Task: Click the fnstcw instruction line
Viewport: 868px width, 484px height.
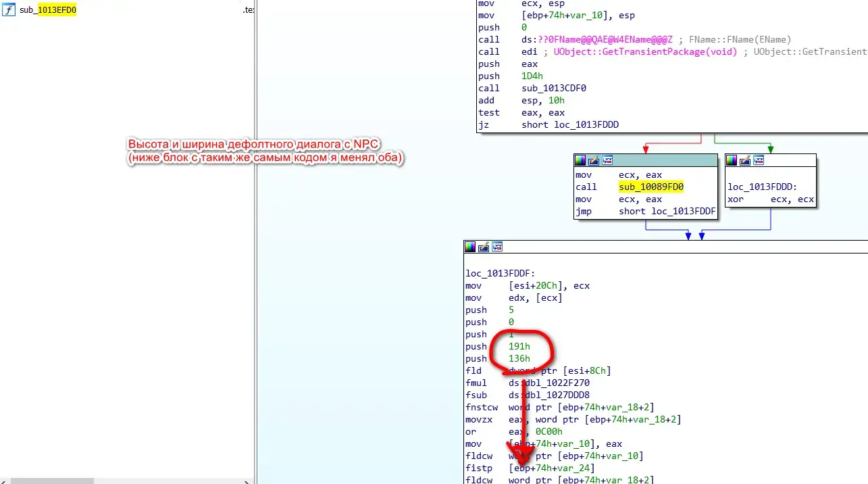Action: tap(560, 408)
